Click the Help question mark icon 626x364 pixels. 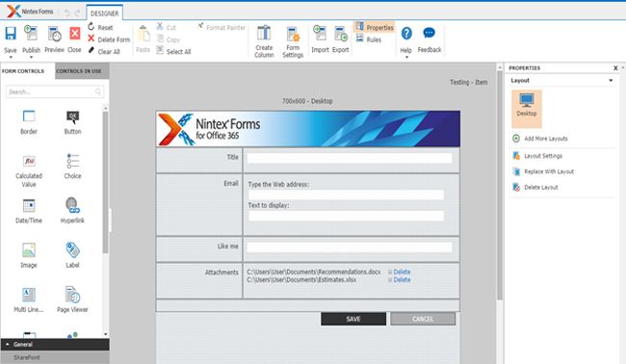406,34
